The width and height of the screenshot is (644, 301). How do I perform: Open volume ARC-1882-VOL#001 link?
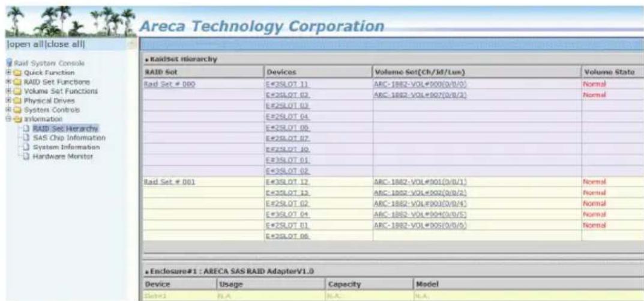(x=421, y=182)
